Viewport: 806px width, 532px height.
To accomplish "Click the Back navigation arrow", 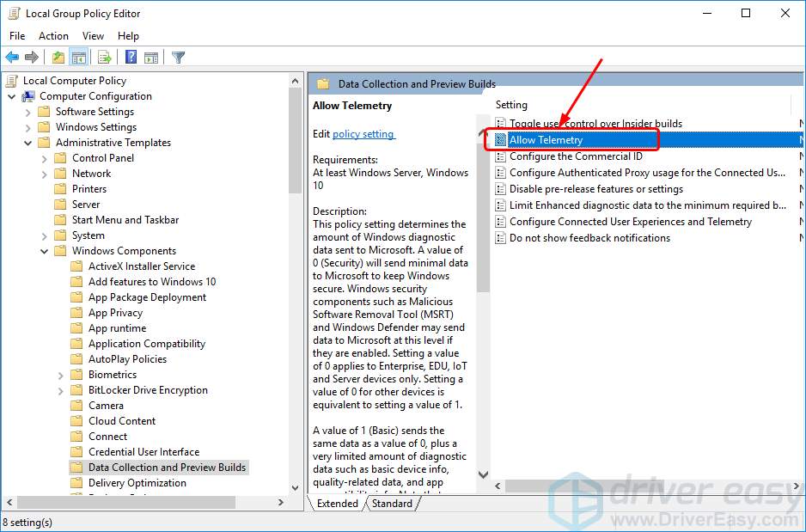I will pos(12,57).
